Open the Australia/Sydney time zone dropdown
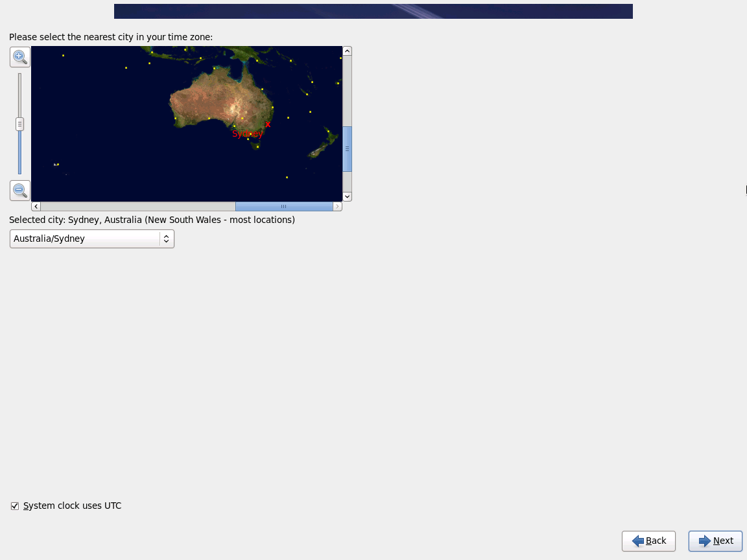This screenshot has width=747, height=560. (91, 239)
